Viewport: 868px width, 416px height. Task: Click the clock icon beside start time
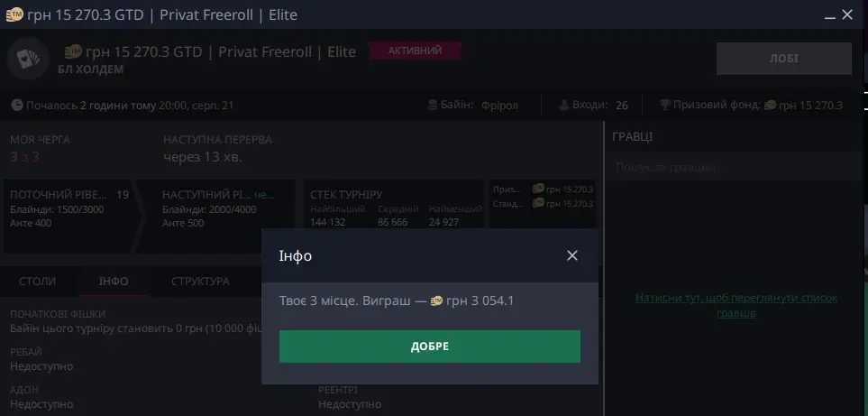click(17, 105)
